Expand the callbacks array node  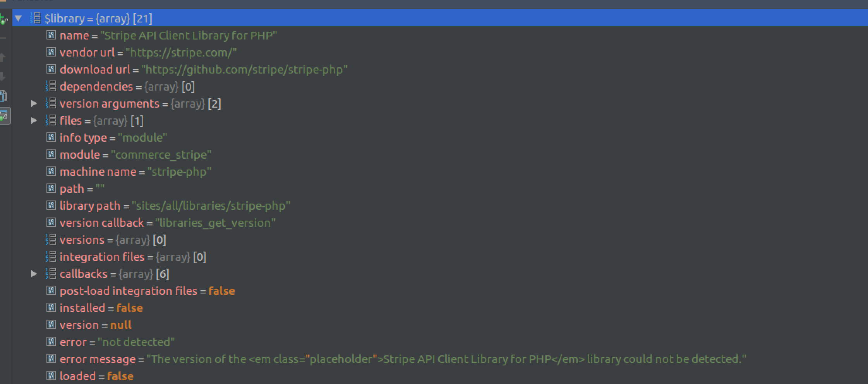34,274
